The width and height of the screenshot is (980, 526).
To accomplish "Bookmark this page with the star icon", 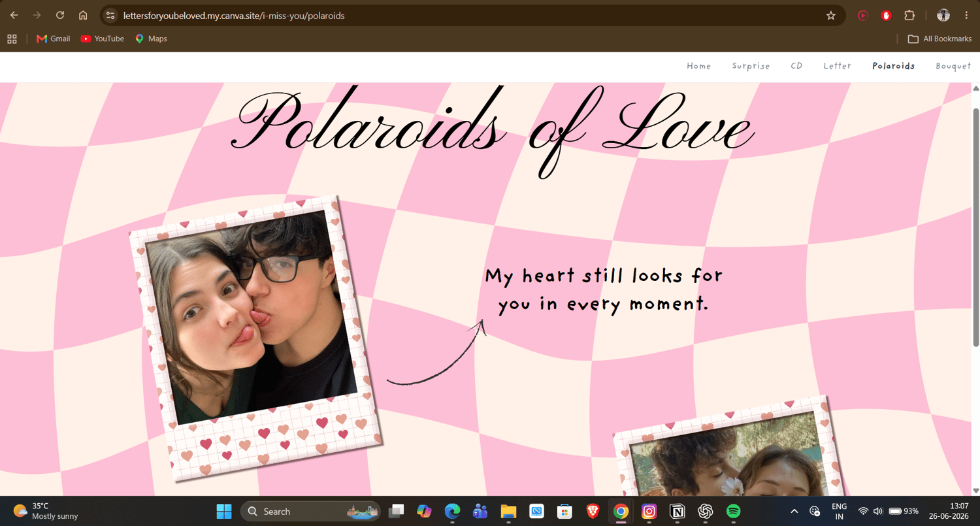I will point(831,15).
